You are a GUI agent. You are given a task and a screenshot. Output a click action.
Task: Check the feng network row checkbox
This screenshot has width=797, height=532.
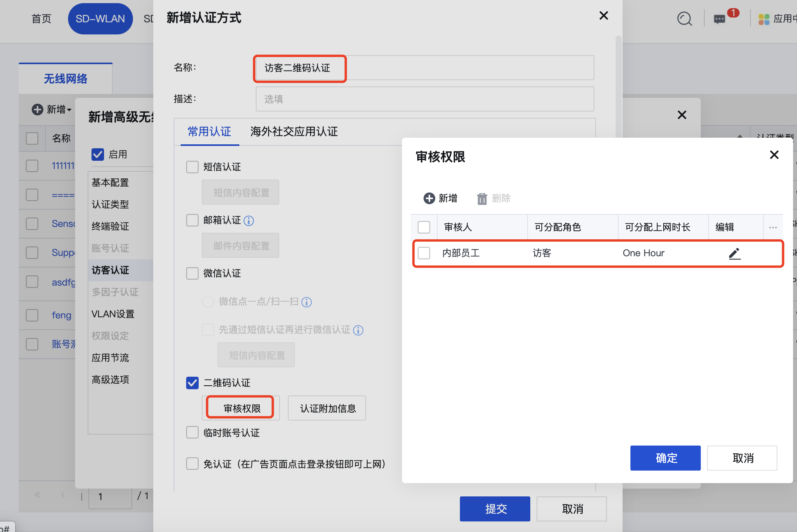tap(32, 315)
